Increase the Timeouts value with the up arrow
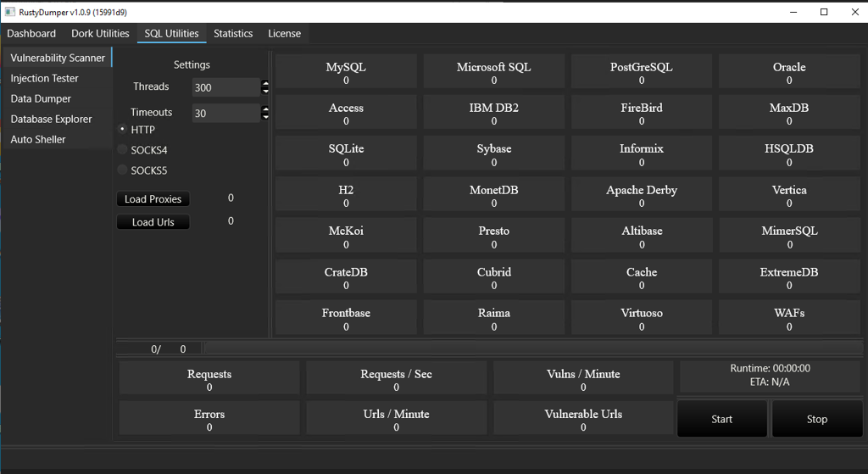 [x=265, y=109]
